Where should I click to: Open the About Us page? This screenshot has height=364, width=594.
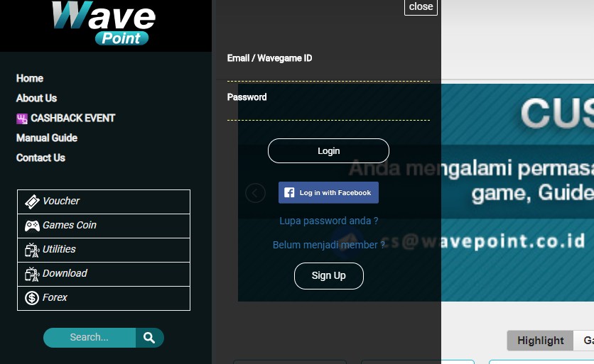[36, 99]
